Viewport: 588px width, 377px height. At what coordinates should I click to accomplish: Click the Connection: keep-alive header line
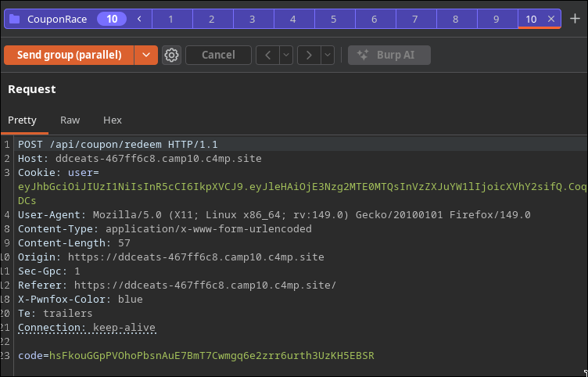87,328
